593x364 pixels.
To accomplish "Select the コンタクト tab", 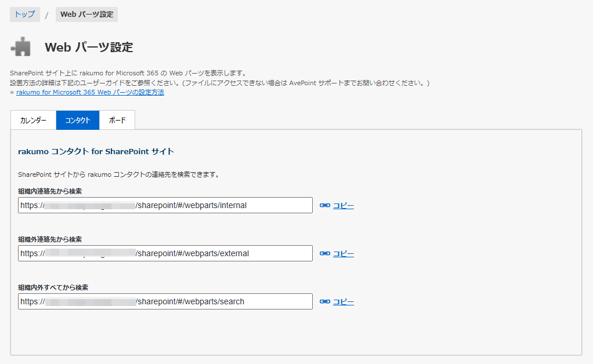I will click(x=78, y=120).
